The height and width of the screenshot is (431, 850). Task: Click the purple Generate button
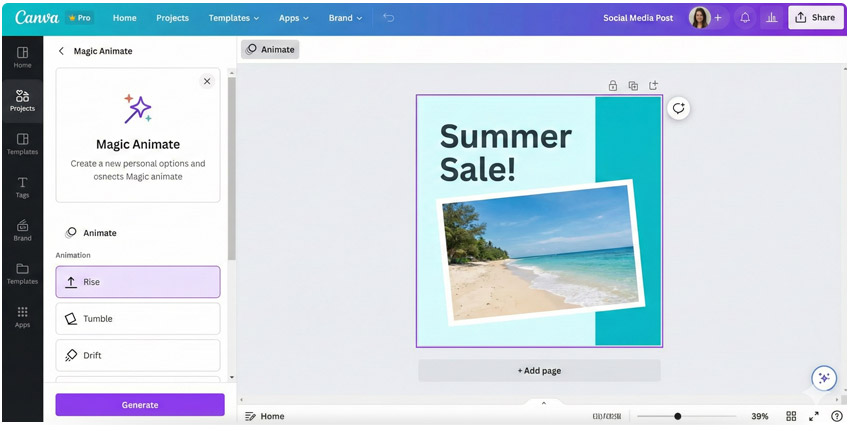point(140,405)
